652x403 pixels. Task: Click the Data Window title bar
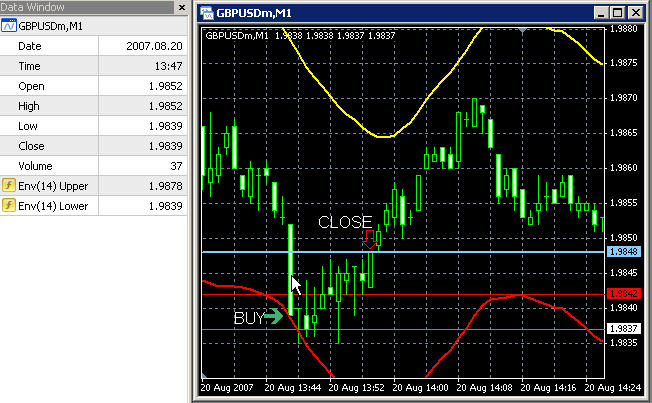click(87, 7)
